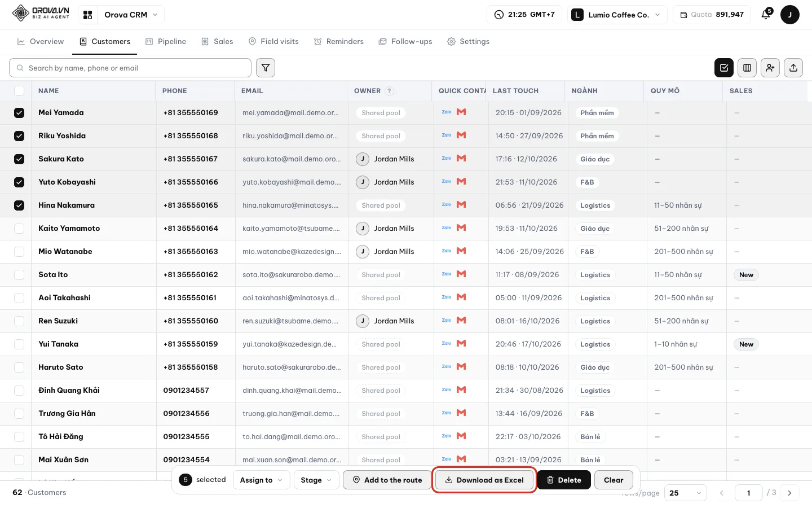Uncheck Sakura Kato's checkbox
Screen dimensions: 812x508
(19, 159)
